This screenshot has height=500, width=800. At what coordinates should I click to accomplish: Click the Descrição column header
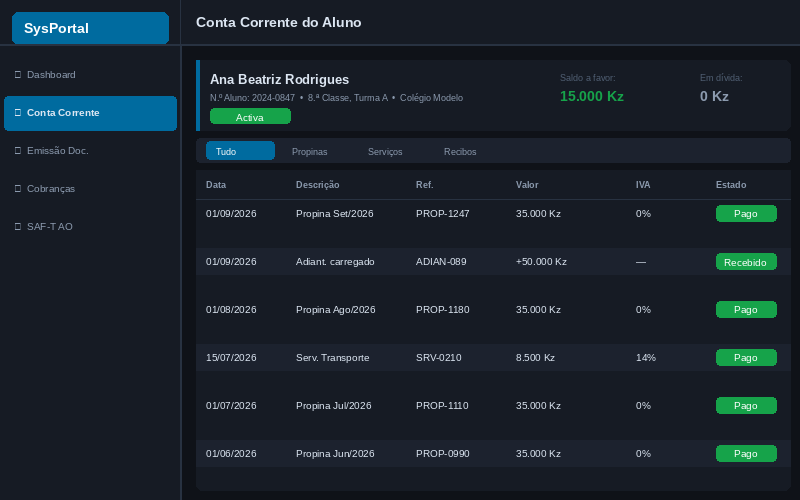pos(317,185)
